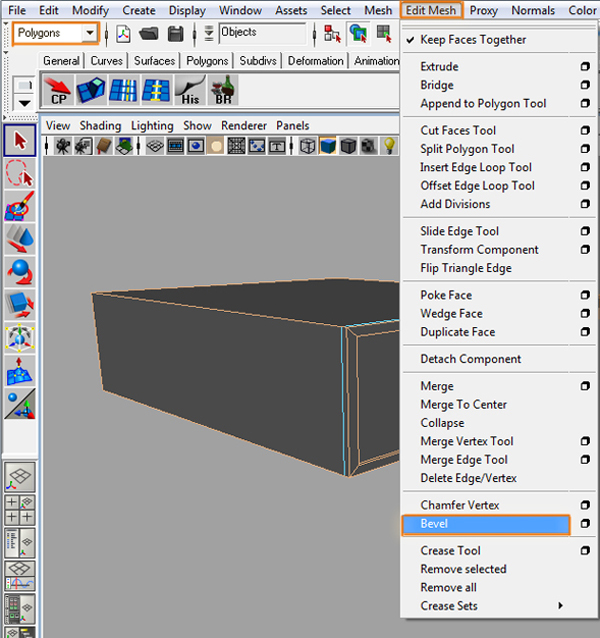The height and width of the screenshot is (638, 600).
Task: Switch to the Deformation shelf tab
Action: tap(315, 61)
